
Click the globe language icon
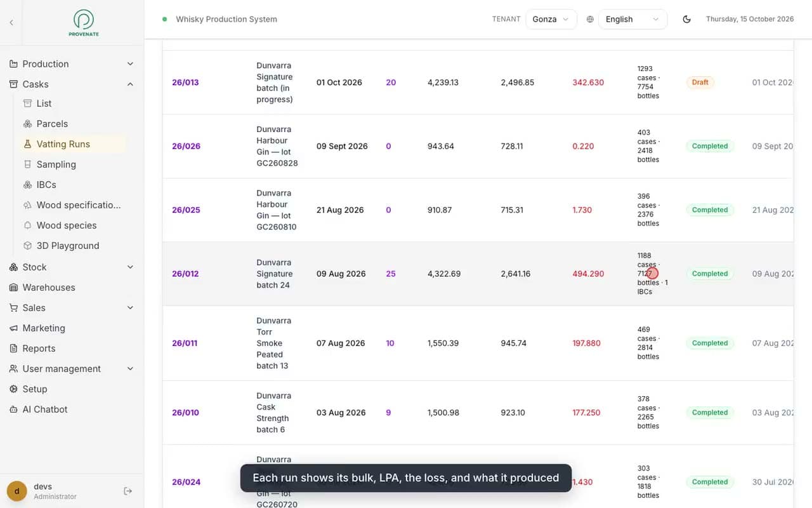click(x=590, y=19)
